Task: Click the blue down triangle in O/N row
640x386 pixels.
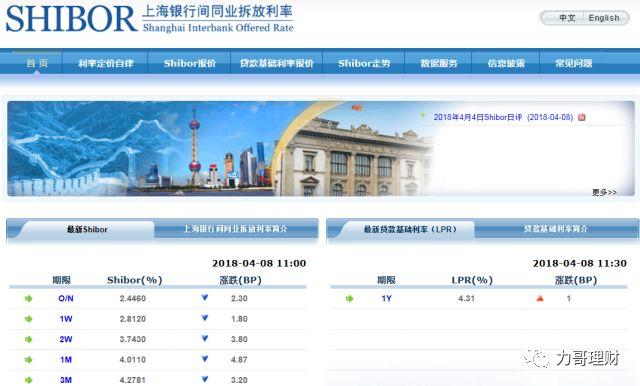Action: point(205,298)
